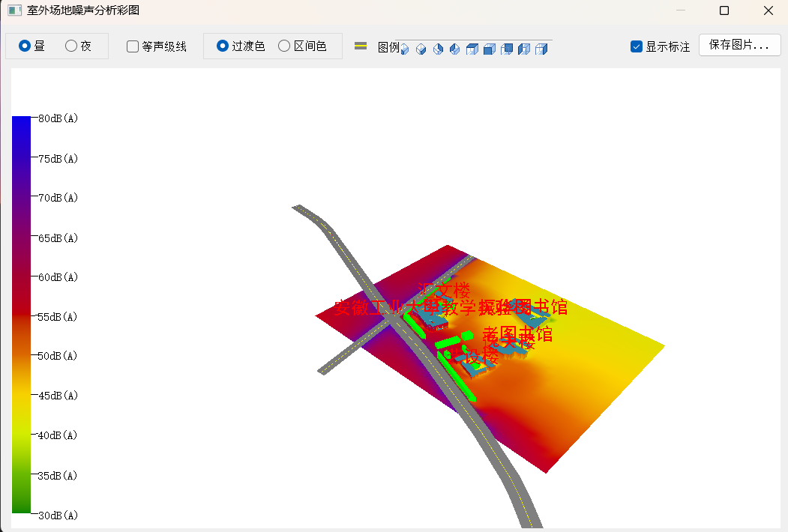Click the 65dB(A) legend label

point(58,238)
